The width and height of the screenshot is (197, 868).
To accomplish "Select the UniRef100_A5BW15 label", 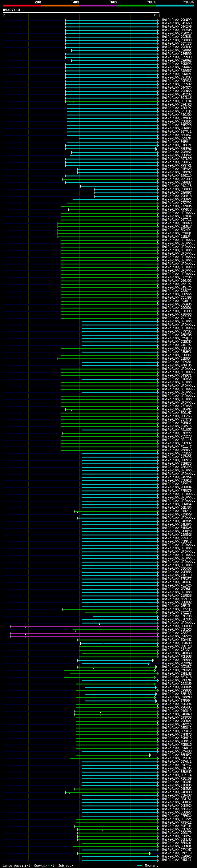I will tap(177, 745).
